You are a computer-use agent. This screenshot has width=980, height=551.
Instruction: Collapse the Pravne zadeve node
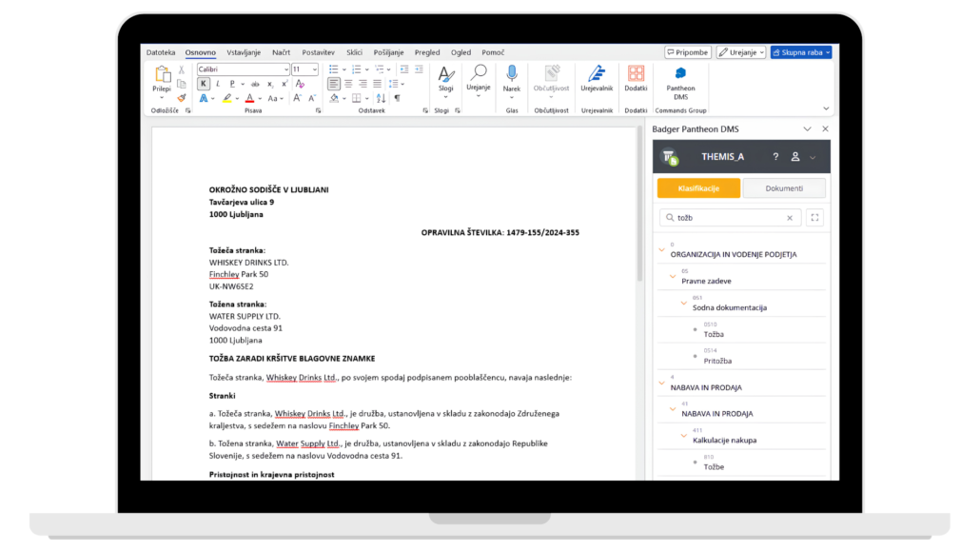(x=673, y=276)
